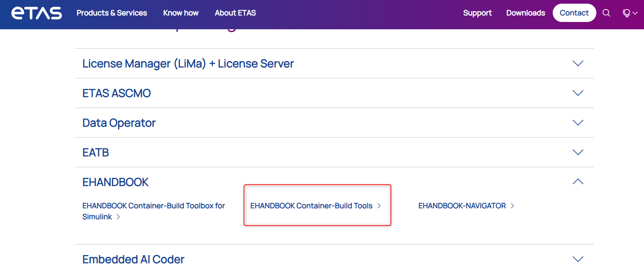Viewport: 644px width, 269px height.
Task: Open EHANDBOOK Container-Build Toolbox for Simulink link
Action: click(x=154, y=211)
